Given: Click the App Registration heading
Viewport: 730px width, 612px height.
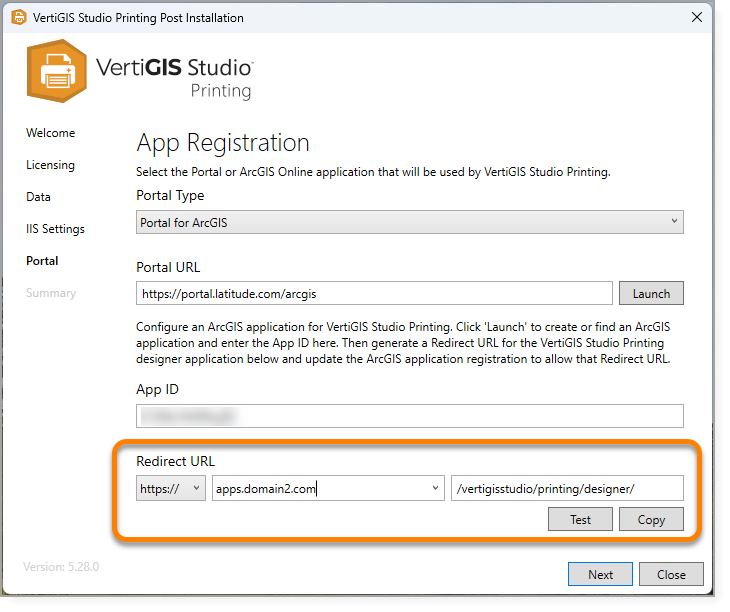Looking at the screenshot, I should click(223, 143).
